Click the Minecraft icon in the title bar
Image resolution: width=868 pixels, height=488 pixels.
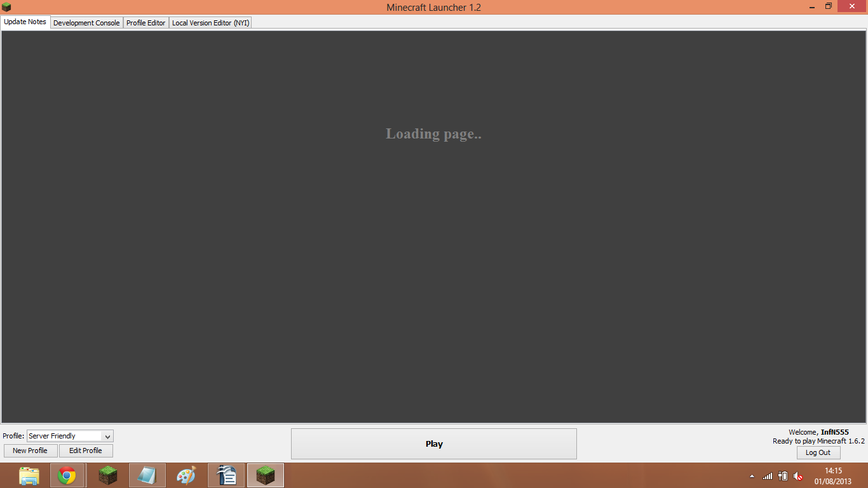pyautogui.click(x=7, y=7)
